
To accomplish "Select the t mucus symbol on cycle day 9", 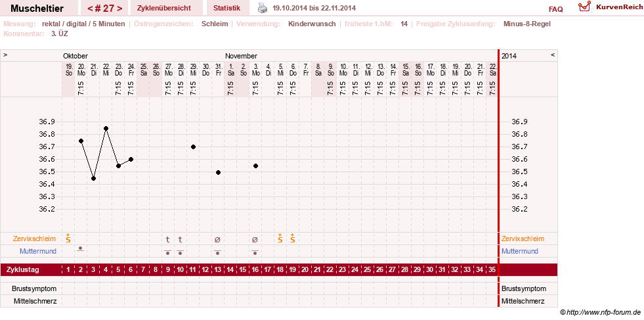I will (x=167, y=239).
